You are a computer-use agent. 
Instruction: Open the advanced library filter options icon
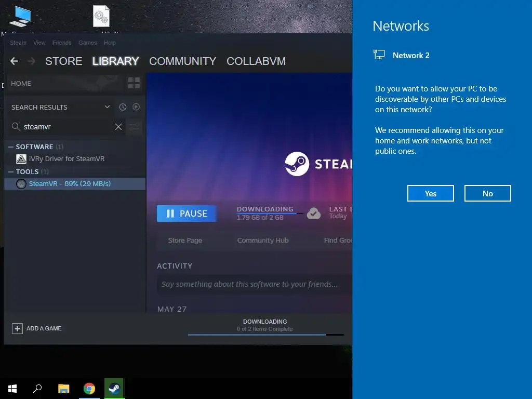tap(135, 127)
